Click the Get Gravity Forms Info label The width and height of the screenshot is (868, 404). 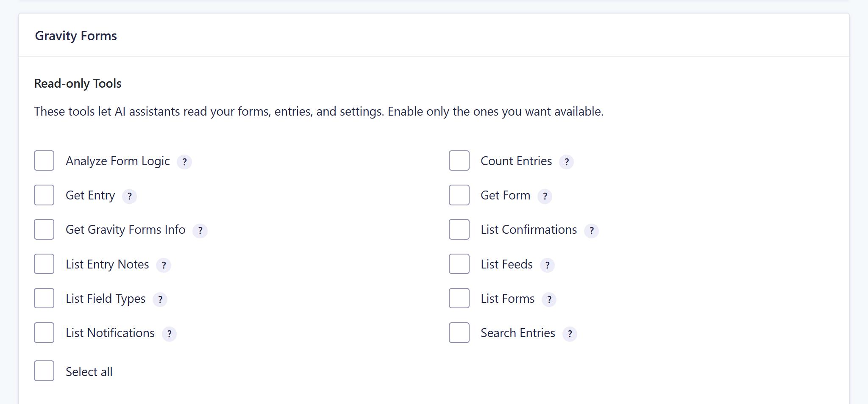click(x=125, y=230)
